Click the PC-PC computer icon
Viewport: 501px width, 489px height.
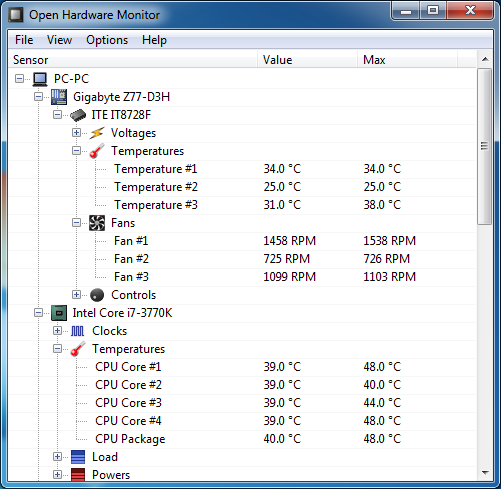tap(40, 79)
